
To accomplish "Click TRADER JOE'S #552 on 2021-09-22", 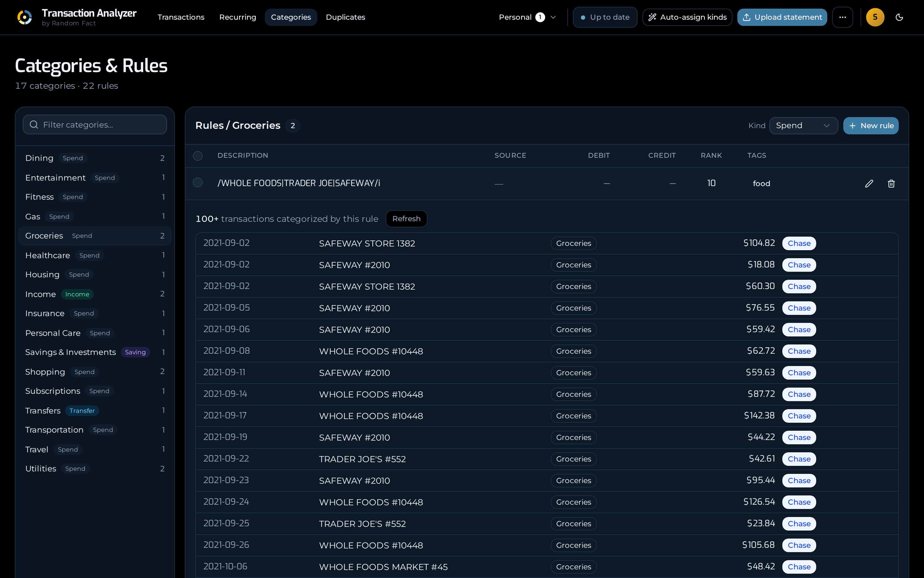I will coord(362,459).
